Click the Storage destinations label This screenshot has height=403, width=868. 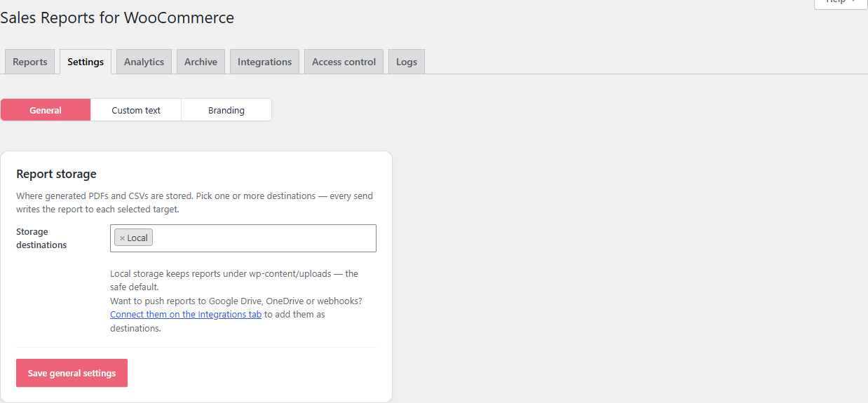(41, 238)
